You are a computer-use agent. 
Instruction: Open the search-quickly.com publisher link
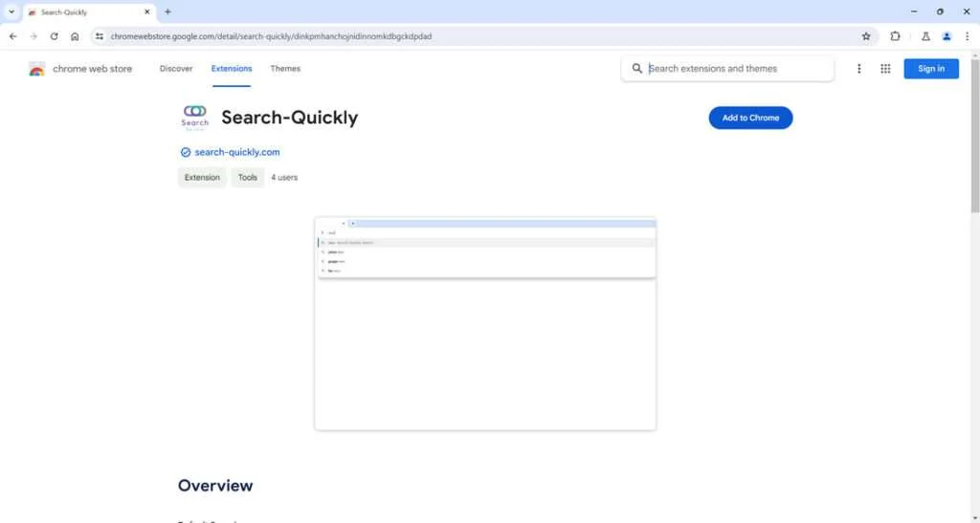click(x=237, y=152)
